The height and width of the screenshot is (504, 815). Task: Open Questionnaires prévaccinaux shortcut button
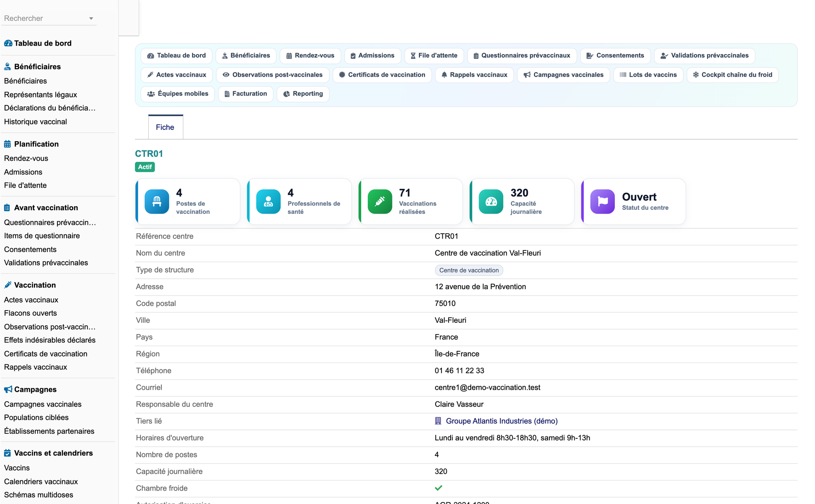coord(522,56)
